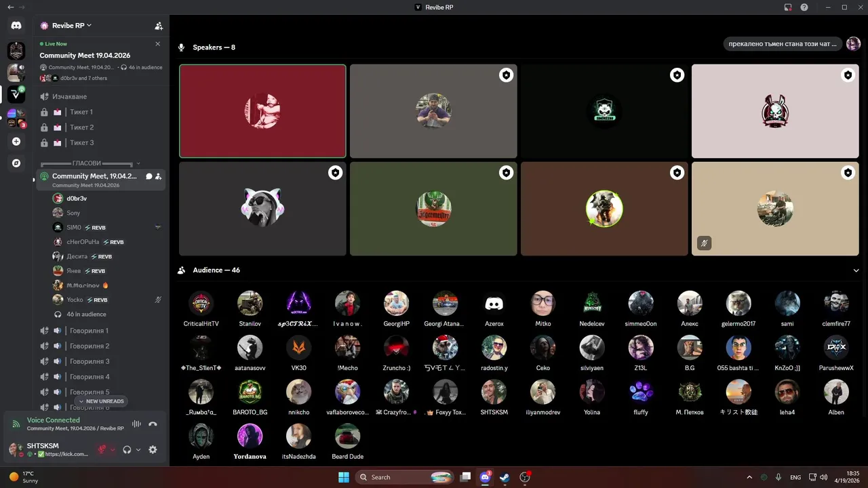This screenshot has height=488, width=868.
Task: Switch input language ENG in tray
Action: tap(795, 477)
